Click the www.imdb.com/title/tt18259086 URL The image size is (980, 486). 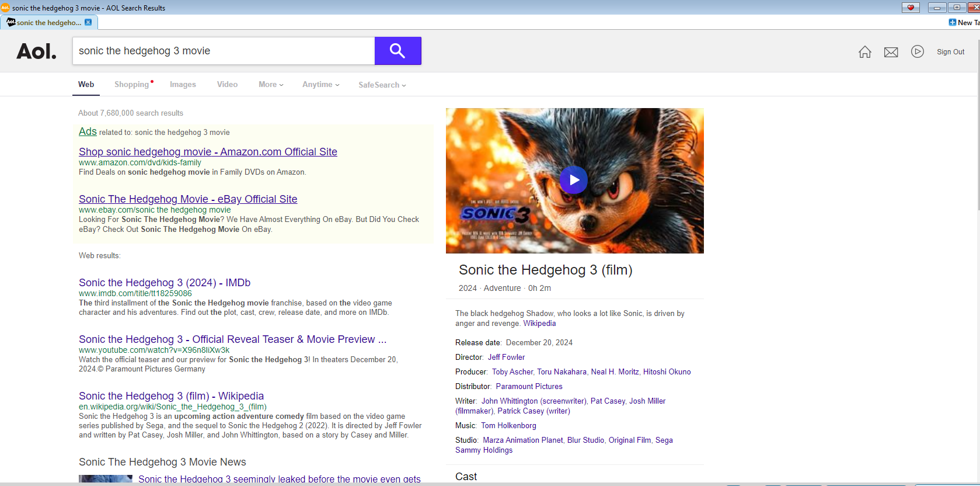(135, 293)
